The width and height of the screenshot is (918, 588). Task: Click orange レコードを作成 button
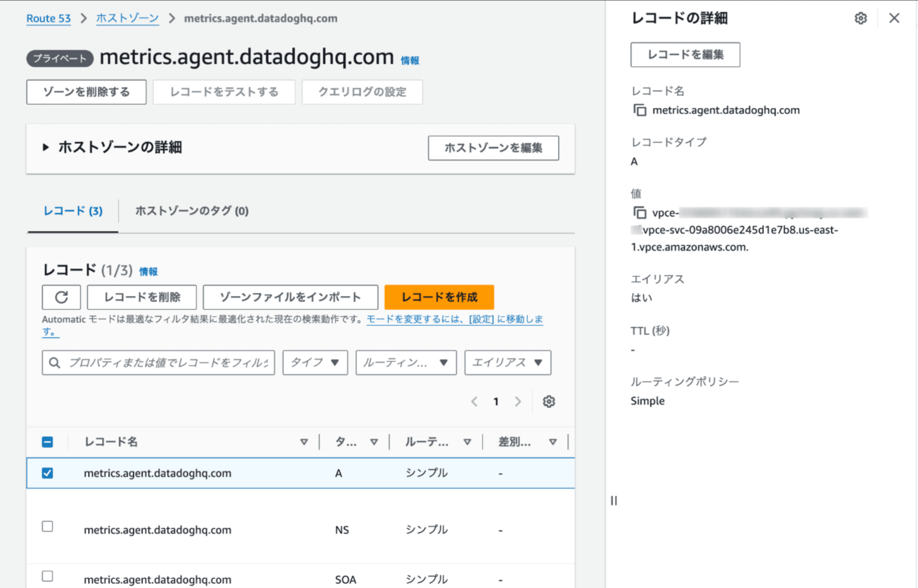click(439, 297)
